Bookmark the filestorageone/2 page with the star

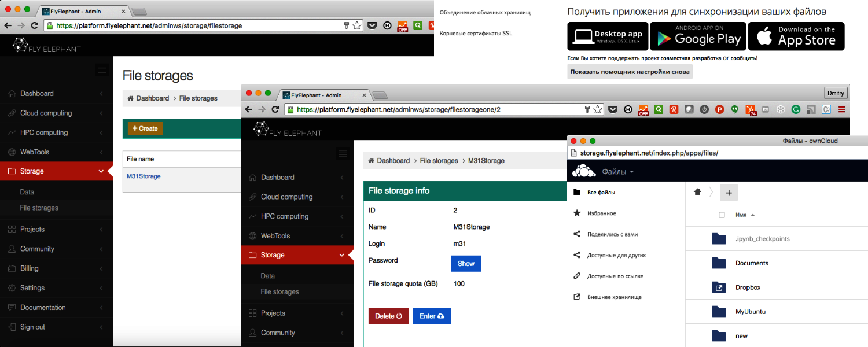point(598,109)
